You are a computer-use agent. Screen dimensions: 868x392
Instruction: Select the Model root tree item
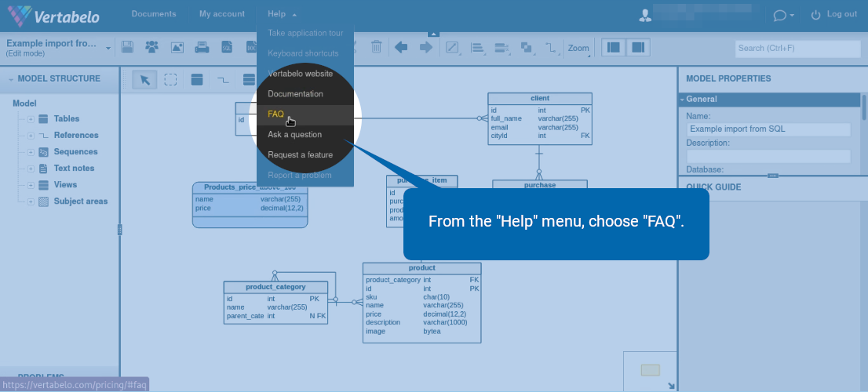click(24, 103)
